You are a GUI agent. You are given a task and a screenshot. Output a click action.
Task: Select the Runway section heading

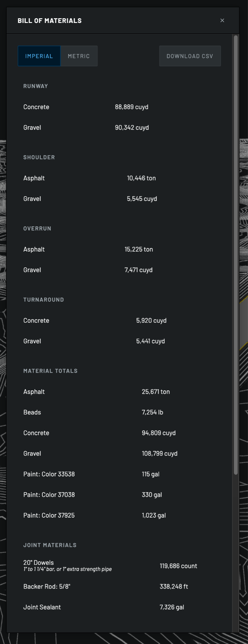[36, 86]
